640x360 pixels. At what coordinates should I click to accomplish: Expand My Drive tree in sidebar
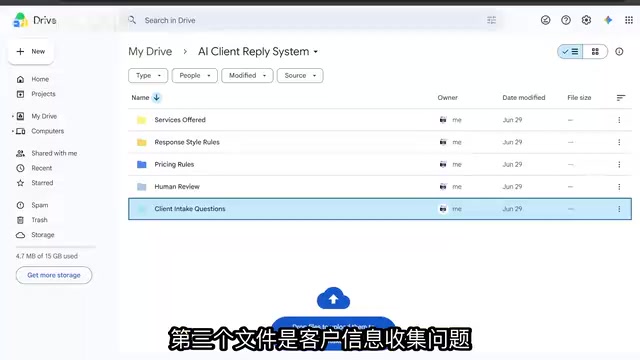coord(13,116)
